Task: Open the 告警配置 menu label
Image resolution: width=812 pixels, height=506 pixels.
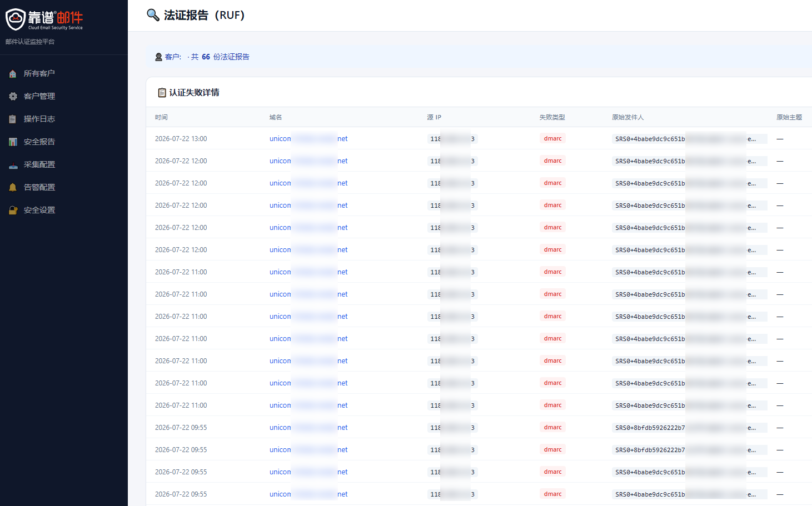Action: 39,188
